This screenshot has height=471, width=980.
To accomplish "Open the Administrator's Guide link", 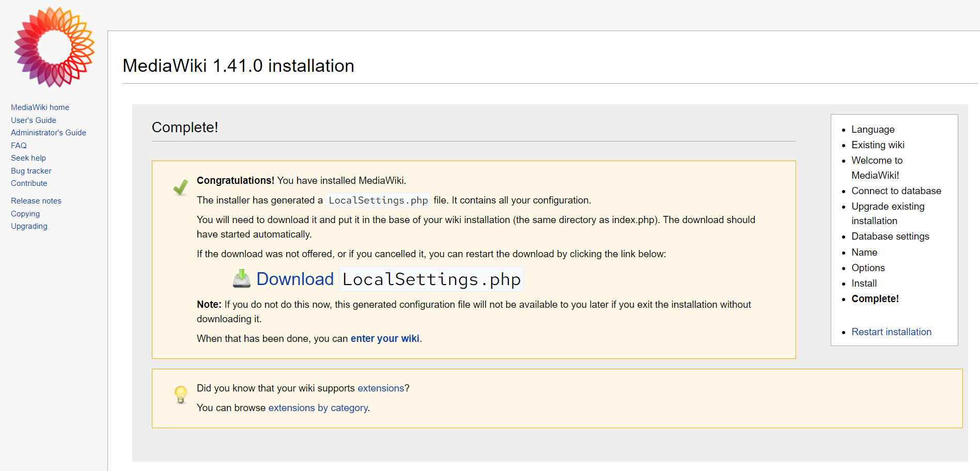I will (x=49, y=133).
